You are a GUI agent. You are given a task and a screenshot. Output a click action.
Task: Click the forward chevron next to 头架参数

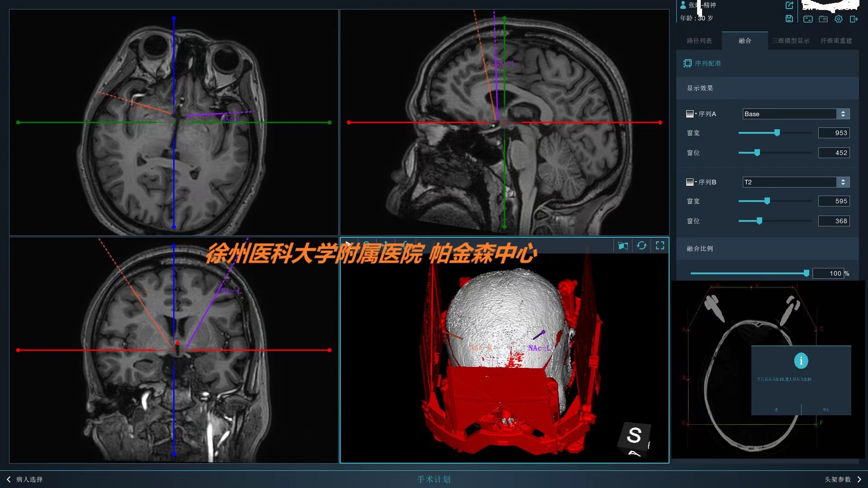tap(859, 479)
